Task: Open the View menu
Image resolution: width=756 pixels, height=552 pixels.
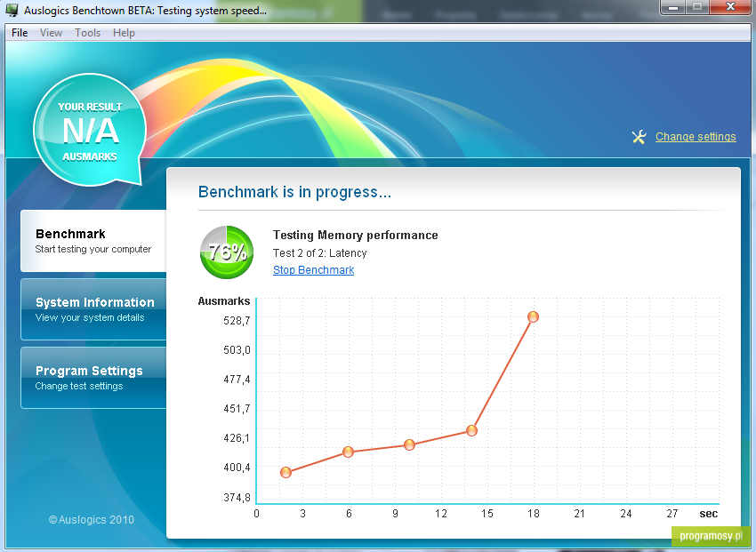Action: point(51,33)
